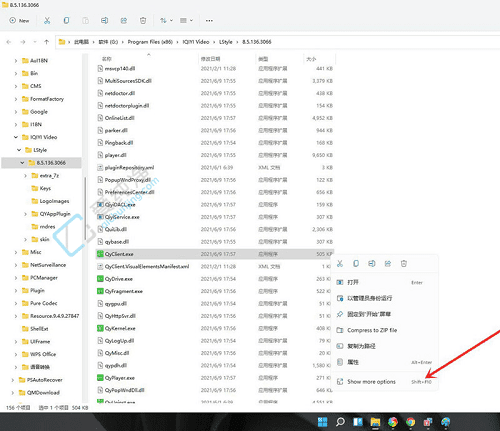Viewport: 500px width, 431px height.
Task: Select file QyDrive.exe
Action: click(213, 279)
